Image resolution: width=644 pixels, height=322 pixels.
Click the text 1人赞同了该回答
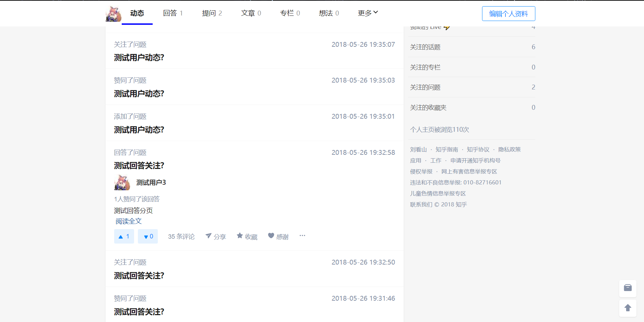(x=137, y=199)
